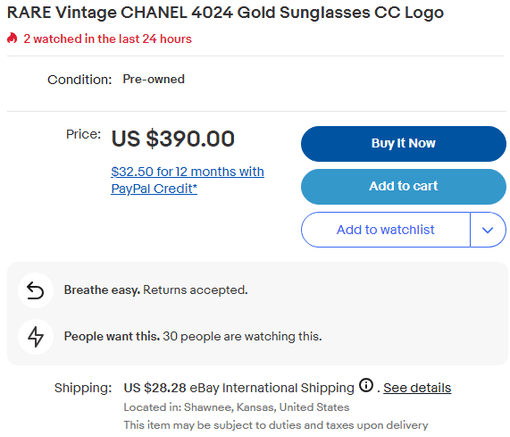Click the Shawnee, Kansas location text
This screenshot has width=510, height=437.
click(236, 407)
